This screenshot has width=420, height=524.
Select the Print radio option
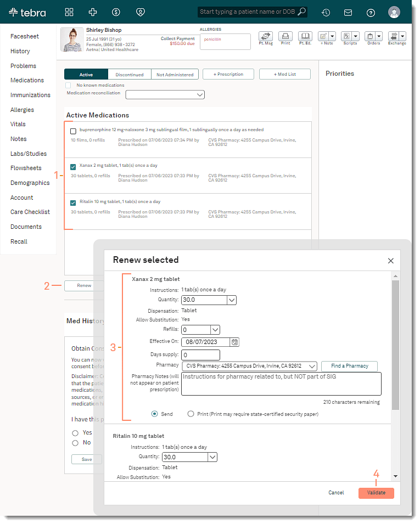tap(191, 414)
